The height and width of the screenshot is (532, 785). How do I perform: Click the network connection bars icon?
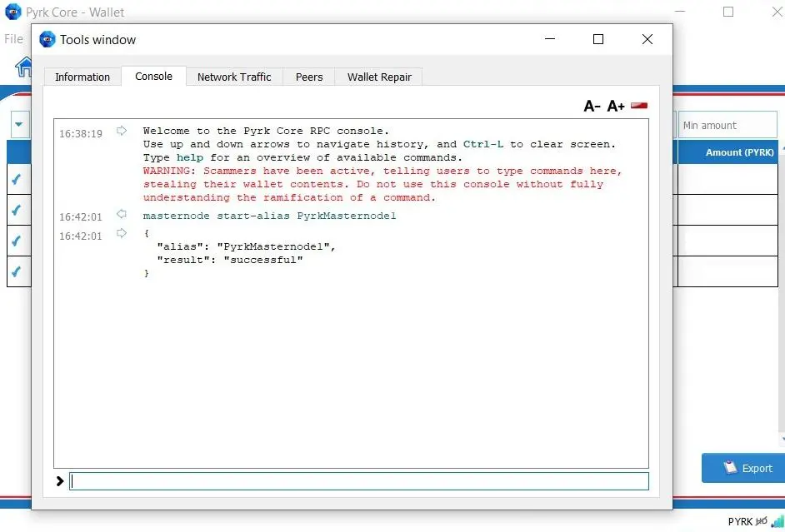coord(777,521)
